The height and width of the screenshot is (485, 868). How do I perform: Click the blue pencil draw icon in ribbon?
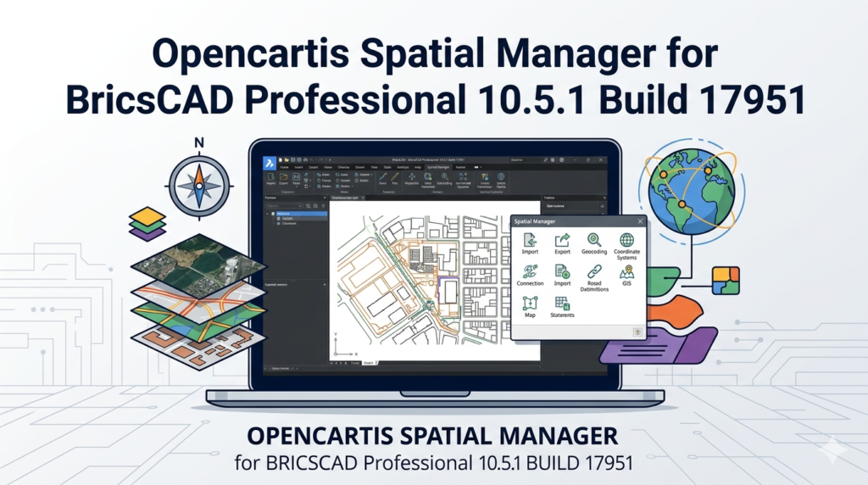(382, 176)
